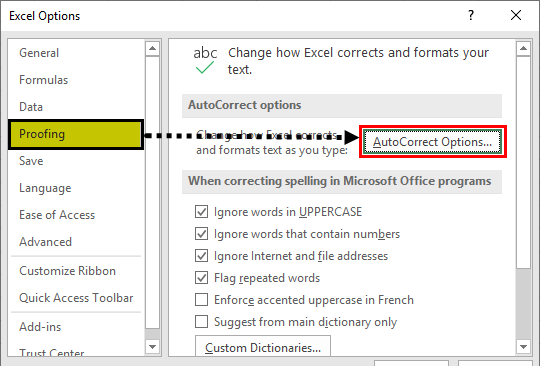Go to Quick Access Toolbar settings
The image size is (540, 366).
pyautogui.click(x=76, y=298)
